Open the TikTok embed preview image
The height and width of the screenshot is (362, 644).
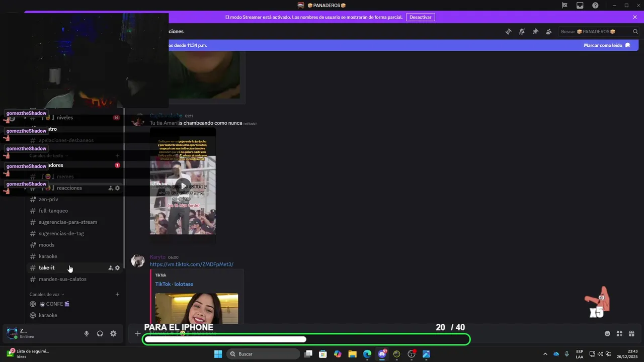197,309
